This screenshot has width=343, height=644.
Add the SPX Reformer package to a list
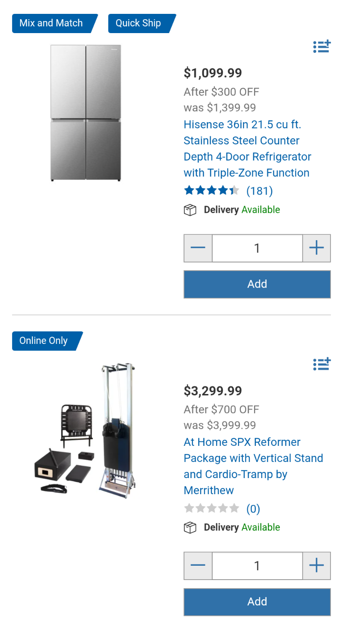pyautogui.click(x=322, y=364)
